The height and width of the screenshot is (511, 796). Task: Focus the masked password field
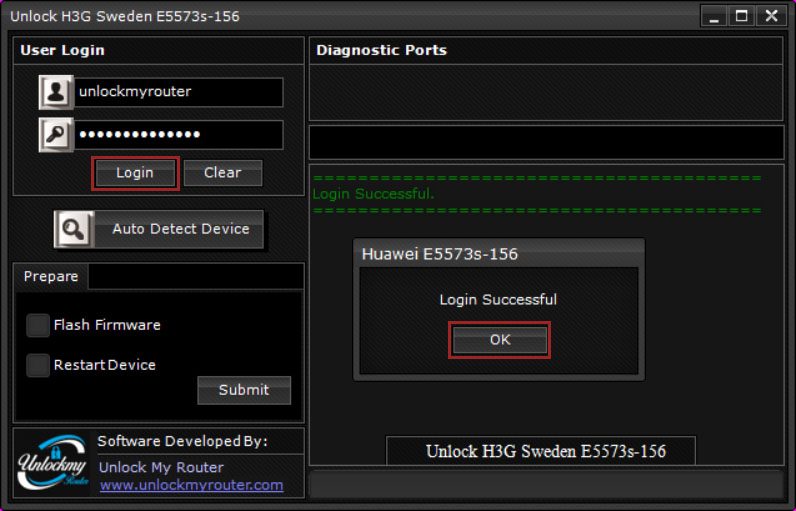[179, 134]
